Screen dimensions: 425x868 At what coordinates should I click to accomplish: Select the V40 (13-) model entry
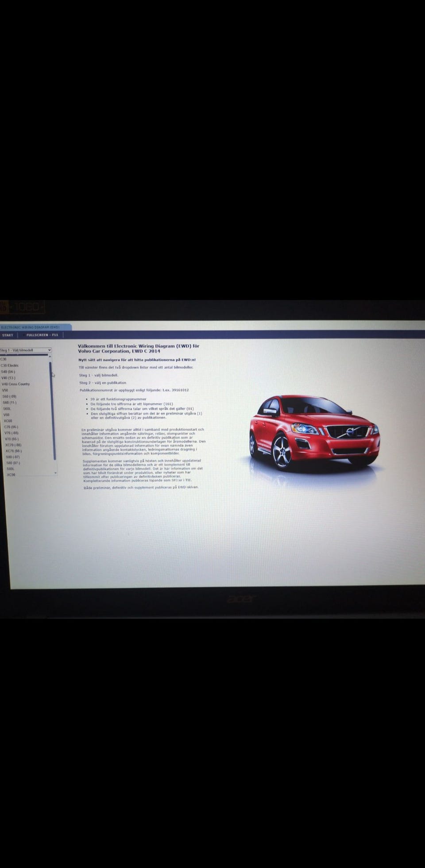pos(8,378)
